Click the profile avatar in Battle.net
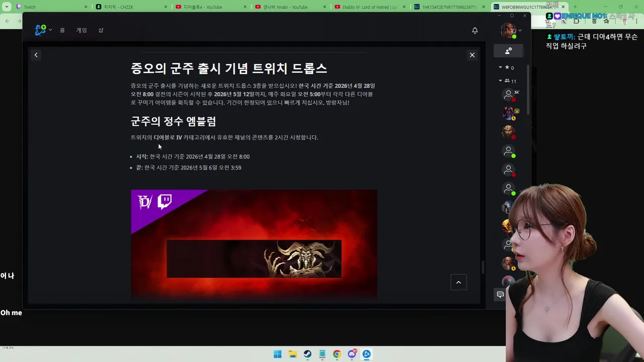 click(508, 30)
